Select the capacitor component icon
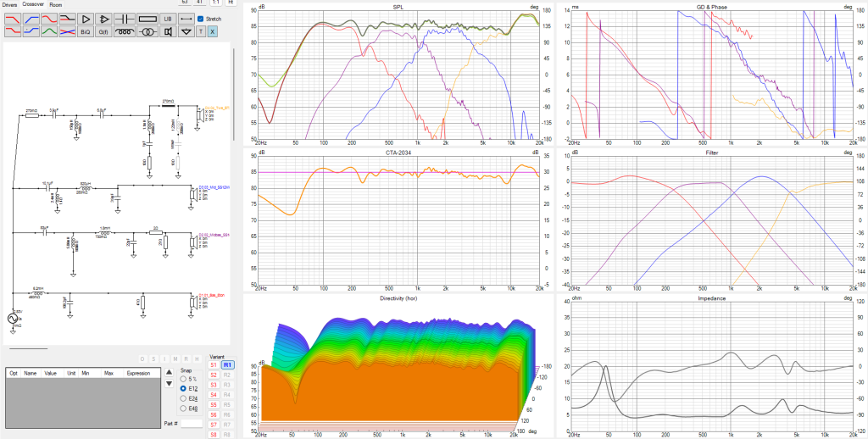The height and width of the screenshot is (439, 868). click(x=124, y=18)
